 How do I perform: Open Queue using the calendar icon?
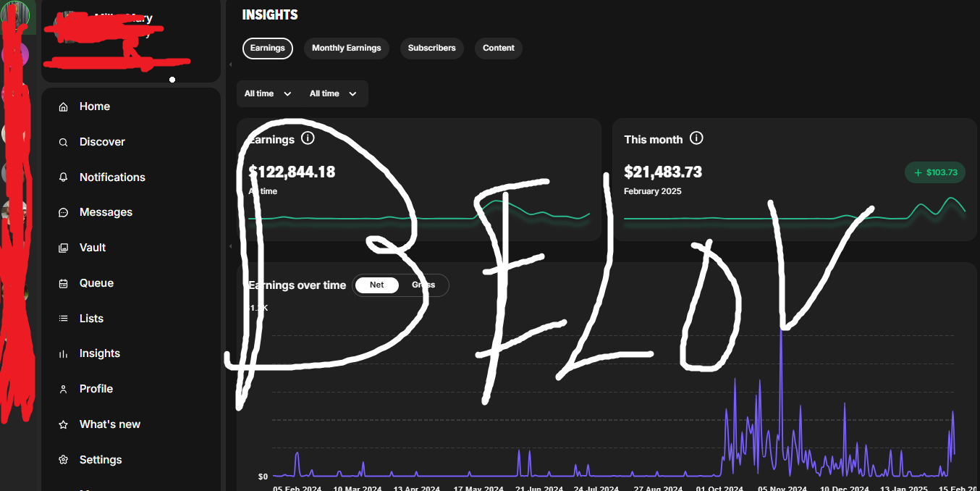(64, 284)
